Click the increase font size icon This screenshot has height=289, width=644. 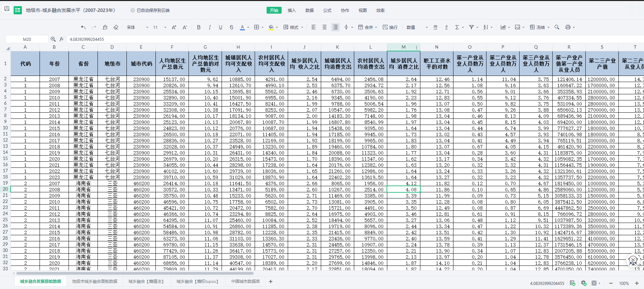[x=174, y=27]
